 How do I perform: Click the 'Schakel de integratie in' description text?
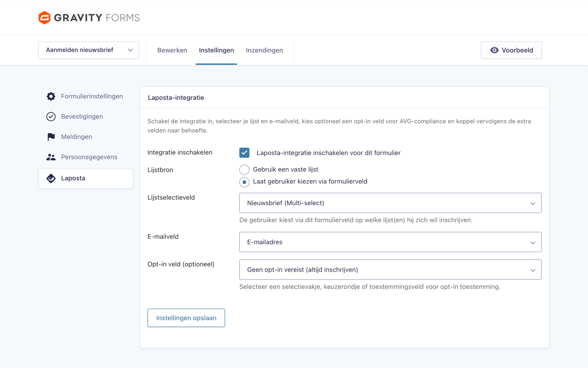pyautogui.click(x=339, y=126)
